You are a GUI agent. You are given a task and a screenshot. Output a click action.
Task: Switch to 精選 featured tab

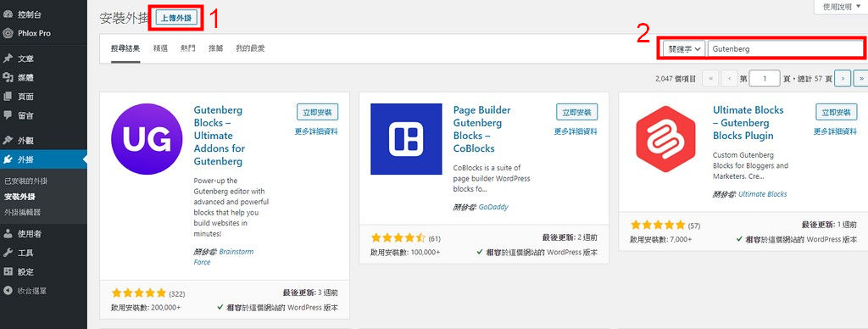coord(160,48)
